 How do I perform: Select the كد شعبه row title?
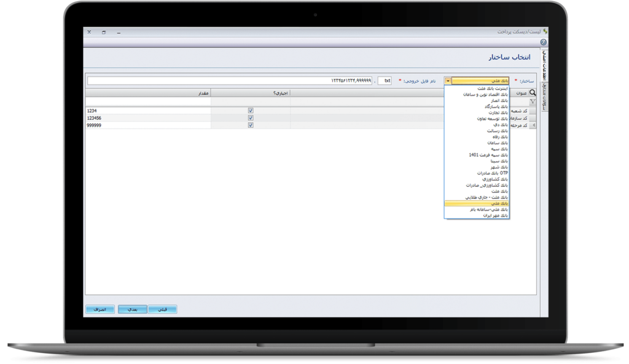[x=520, y=111]
